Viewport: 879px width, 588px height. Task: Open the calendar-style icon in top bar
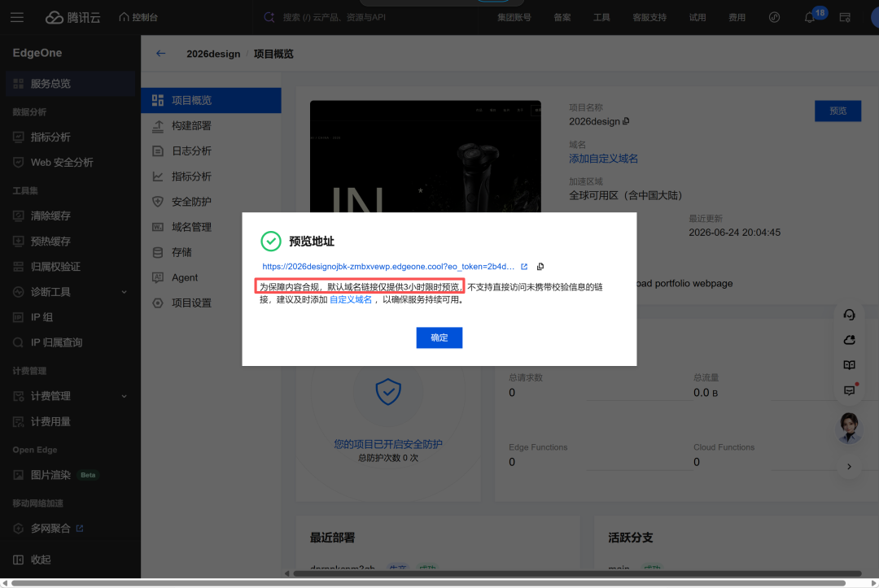[845, 17]
